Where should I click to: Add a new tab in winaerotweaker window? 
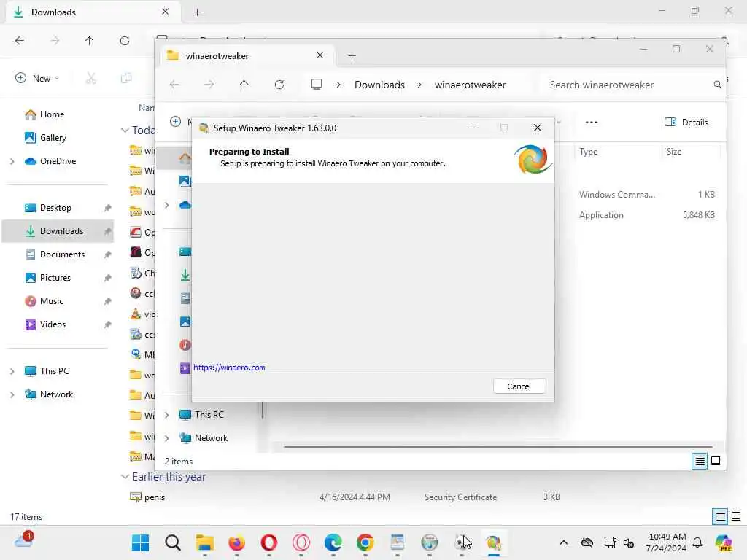click(352, 56)
